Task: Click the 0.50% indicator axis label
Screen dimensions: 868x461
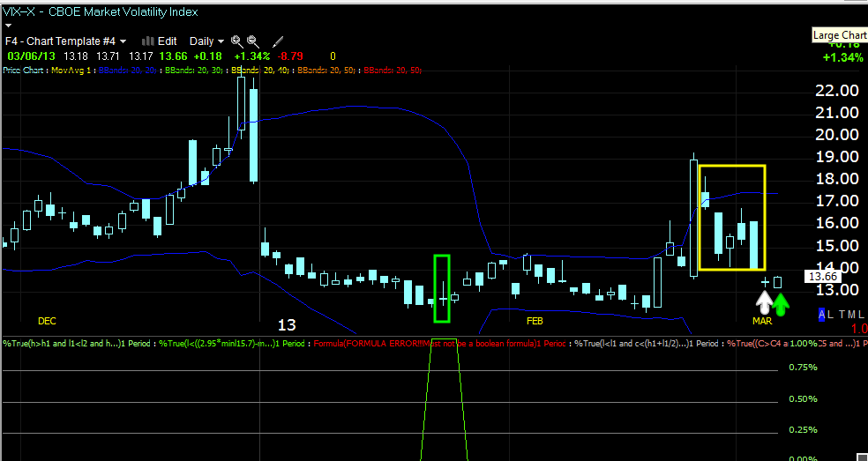Action: click(x=803, y=399)
